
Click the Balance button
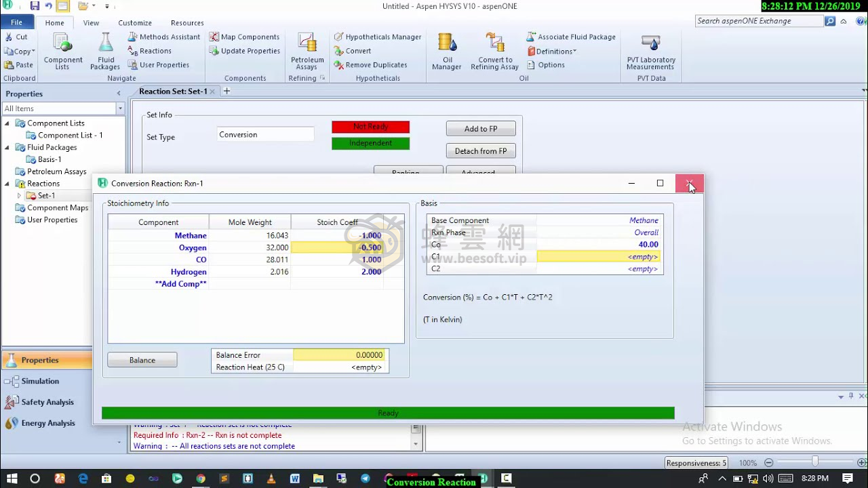pyautogui.click(x=142, y=360)
